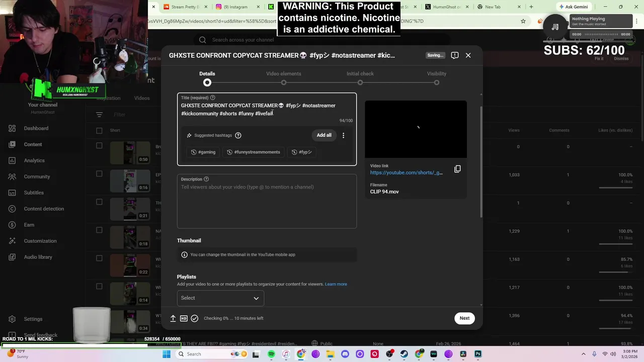The image size is (644, 362).
Task: Close the video upload dialog
Action: [468, 55]
